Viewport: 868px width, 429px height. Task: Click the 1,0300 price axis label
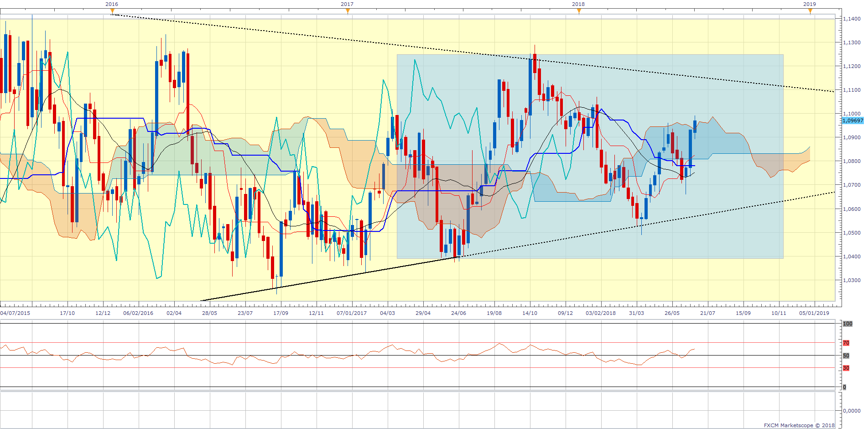coord(852,280)
